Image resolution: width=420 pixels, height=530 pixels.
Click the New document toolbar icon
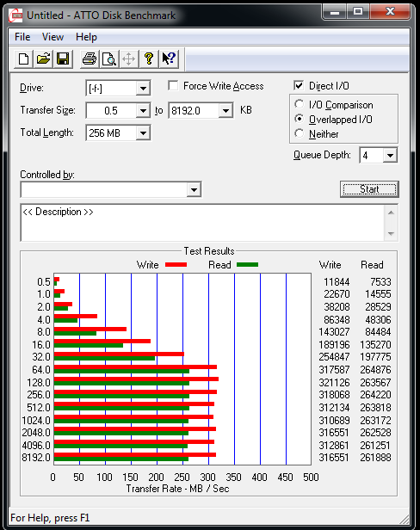tap(23, 59)
